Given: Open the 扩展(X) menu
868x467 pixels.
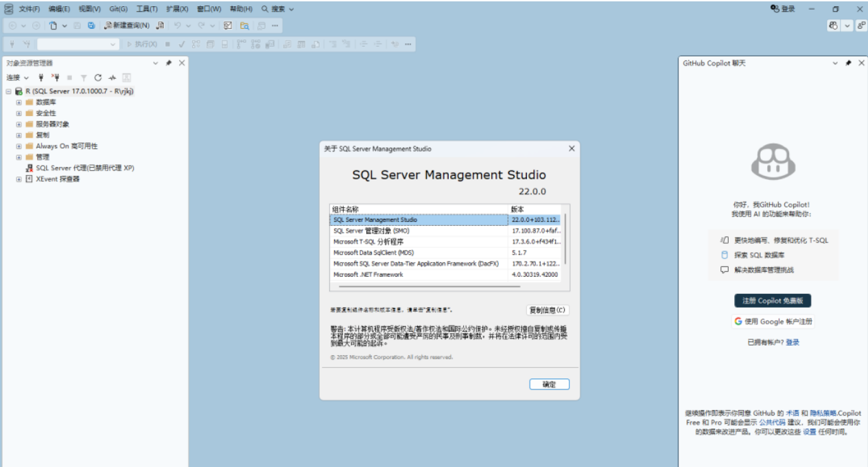Looking at the screenshot, I should 177,9.
